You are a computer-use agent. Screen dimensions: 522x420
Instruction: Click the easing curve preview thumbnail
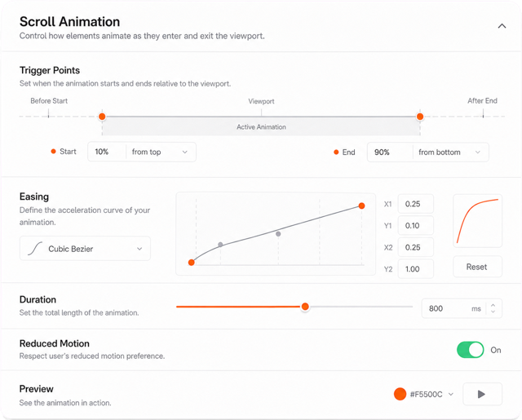pyautogui.click(x=477, y=221)
